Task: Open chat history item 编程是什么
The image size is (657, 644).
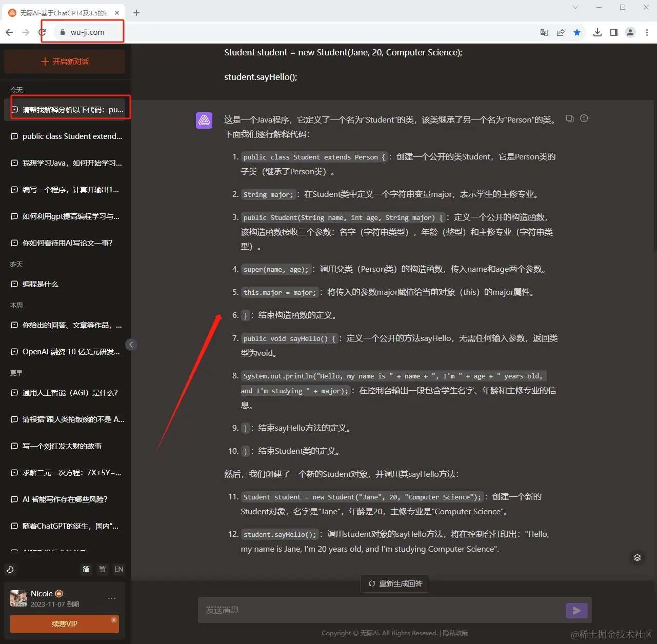Action: click(42, 284)
